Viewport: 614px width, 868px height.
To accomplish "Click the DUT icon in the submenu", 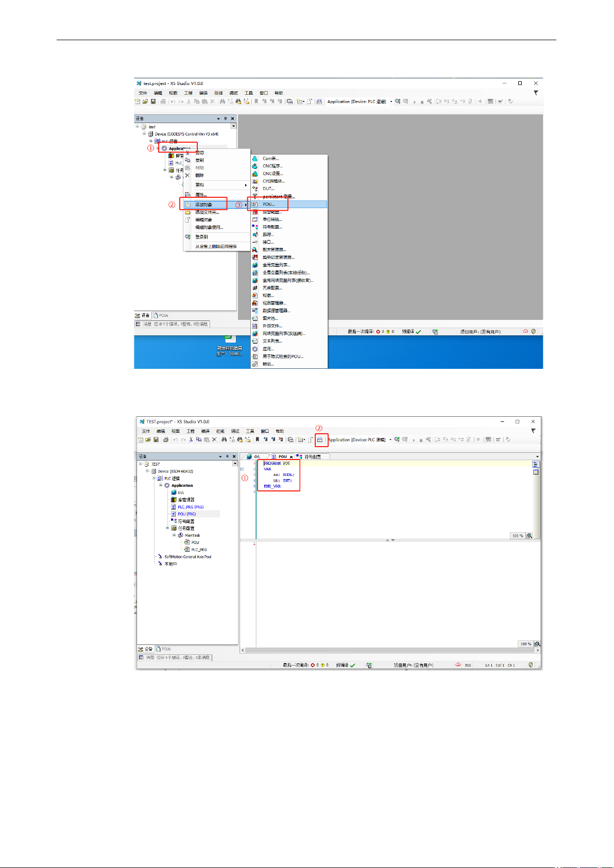I will pos(255,189).
